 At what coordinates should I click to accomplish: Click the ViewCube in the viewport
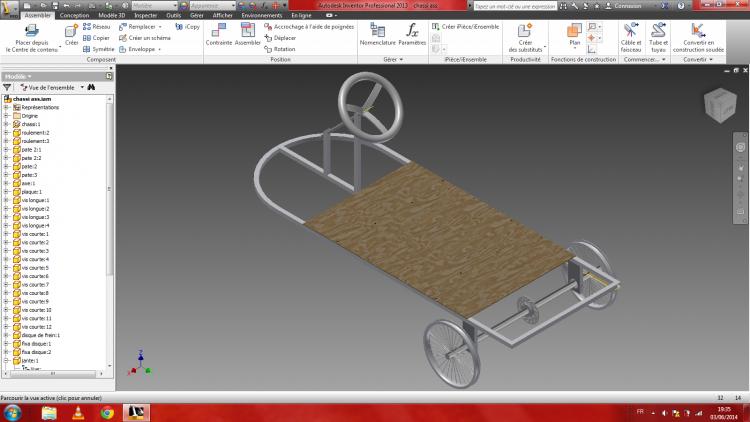coord(718,105)
